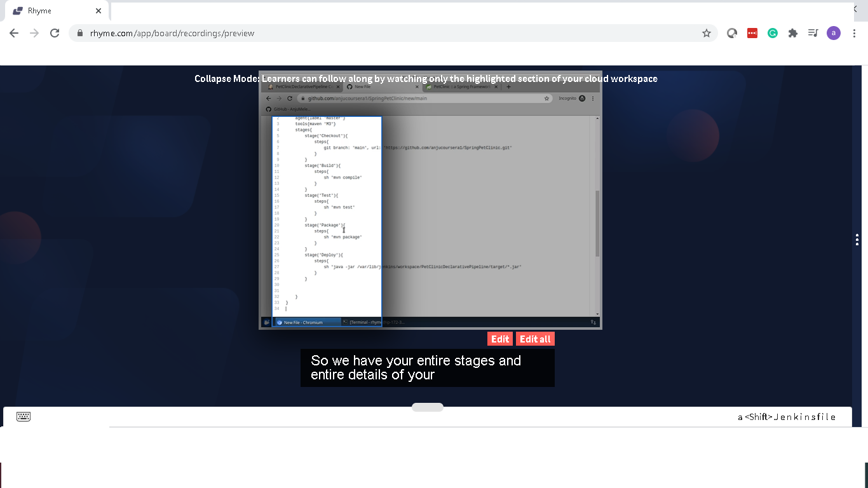Click the Chrome forward arrow

click(34, 33)
